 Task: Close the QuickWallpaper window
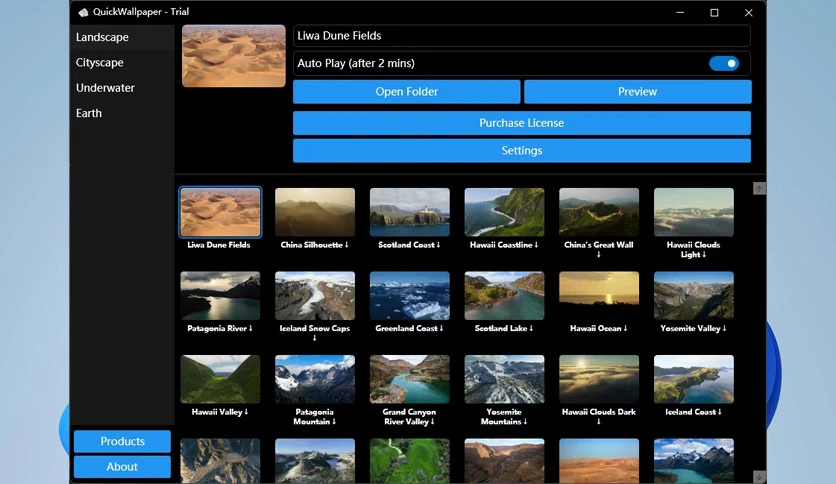pos(749,12)
